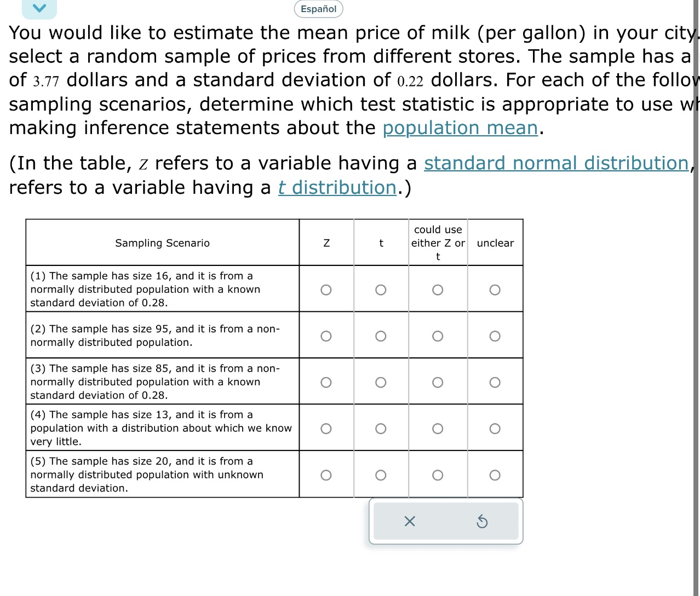The width and height of the screenshot is (700, 596).
Task: Choose 'could use either' for scenario 2
Action: (438, 336)
